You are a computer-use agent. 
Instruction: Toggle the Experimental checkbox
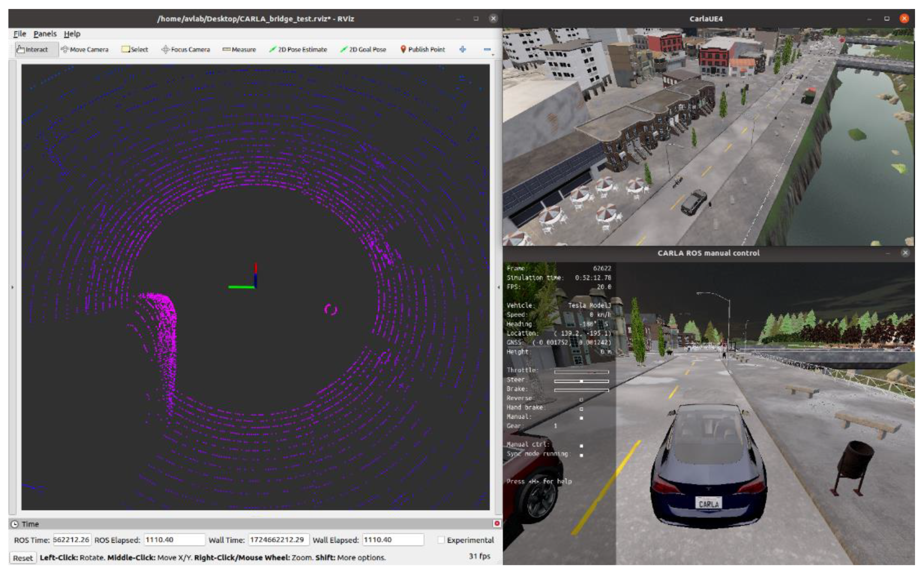coord(441,540)
